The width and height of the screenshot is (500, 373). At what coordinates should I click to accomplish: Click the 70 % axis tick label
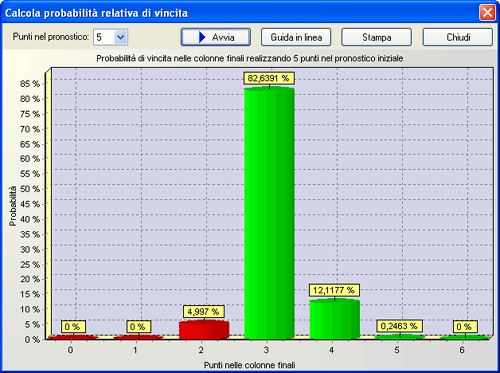pyautogui.click(x=30, y=129)
